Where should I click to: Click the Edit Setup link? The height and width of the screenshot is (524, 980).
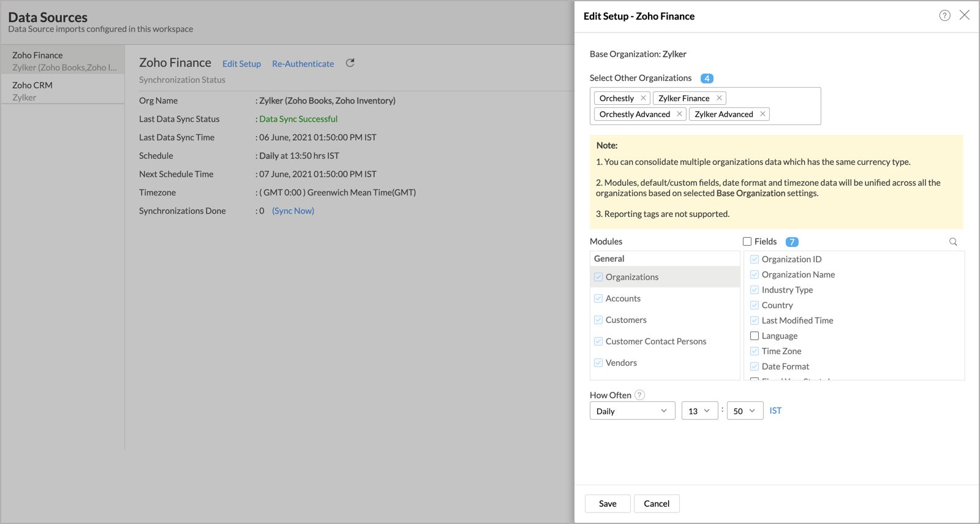click(x=241, y=64)
